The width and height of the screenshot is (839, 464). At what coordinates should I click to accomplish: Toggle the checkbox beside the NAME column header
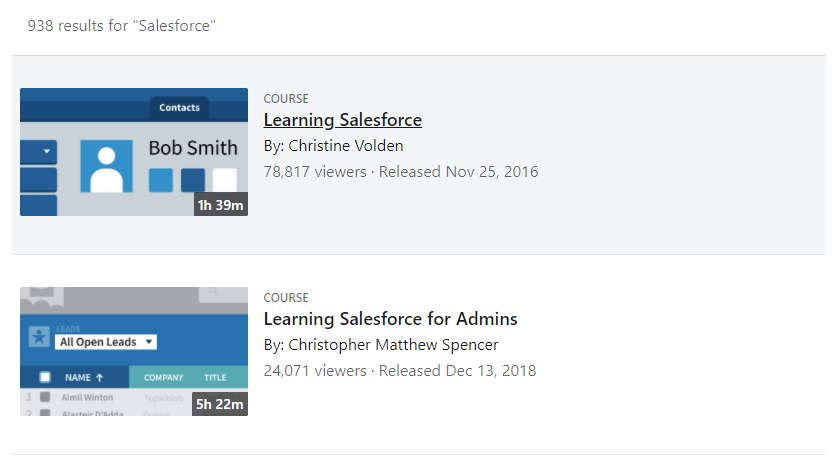click(45, 377)
